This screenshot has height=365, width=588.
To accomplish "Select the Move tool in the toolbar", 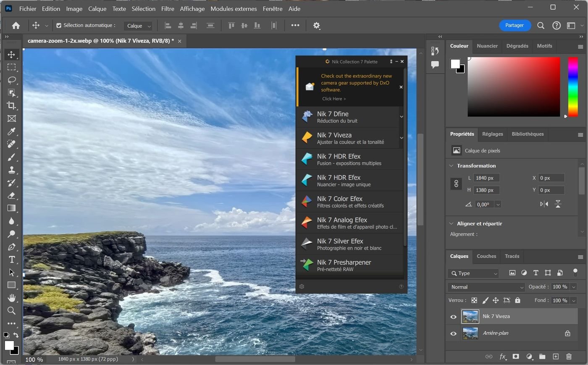I will point(12,55).
